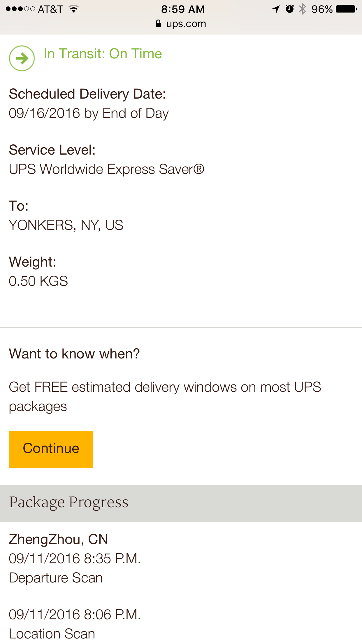
Task: Tap the ZhengZhou, CN location entry
Action: [x=58, y=539]
